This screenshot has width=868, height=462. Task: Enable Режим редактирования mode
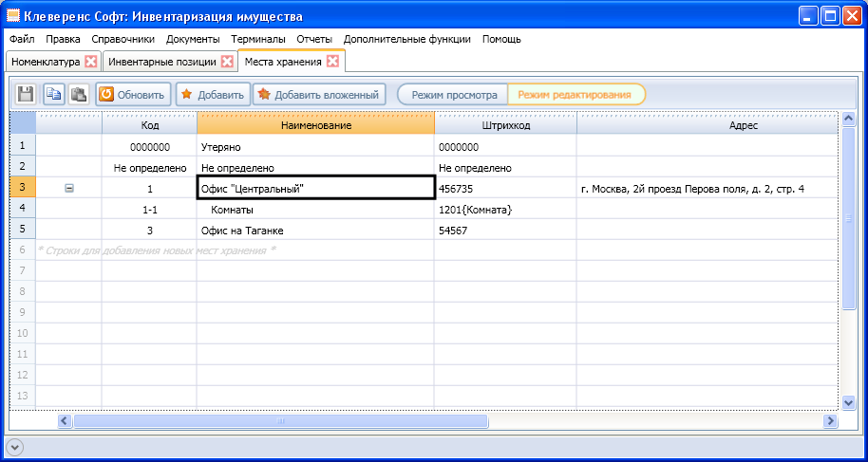point(574,95)
